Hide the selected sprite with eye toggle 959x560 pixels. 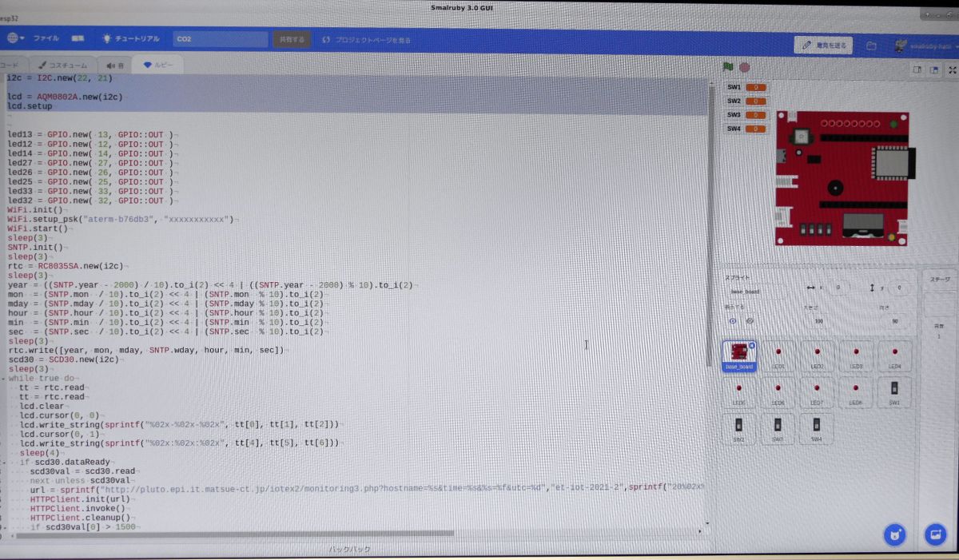click(750, 321)
